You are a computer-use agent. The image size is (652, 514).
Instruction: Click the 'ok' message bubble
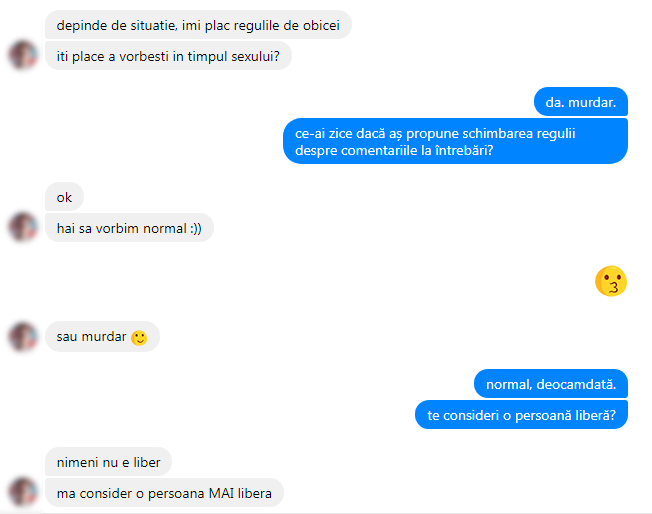(64, 197)
